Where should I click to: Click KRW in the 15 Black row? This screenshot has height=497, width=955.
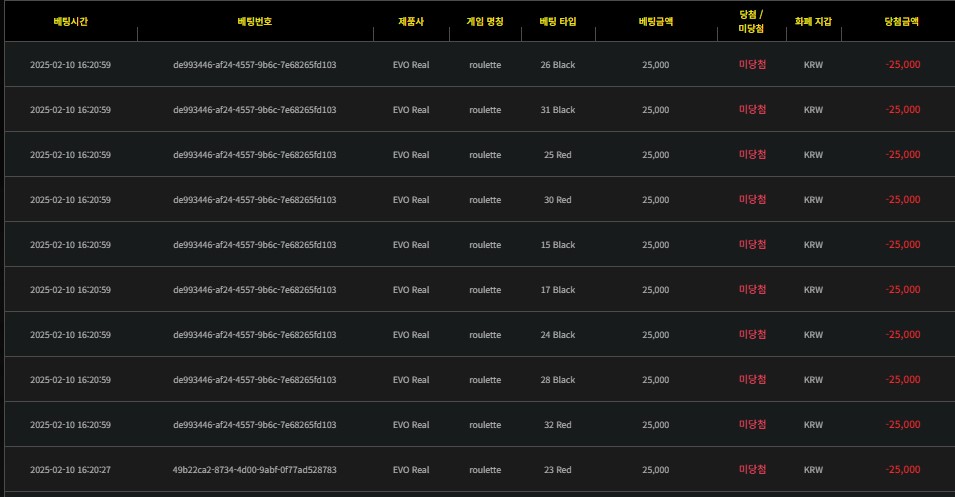[813, 245]
